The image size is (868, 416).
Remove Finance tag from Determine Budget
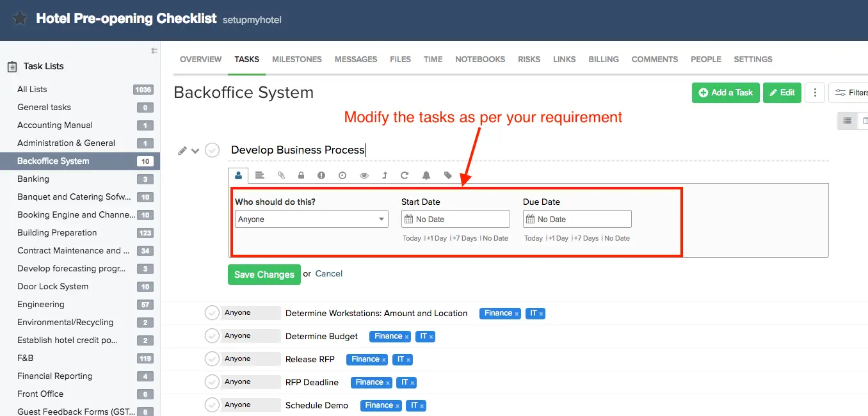[406, 337]
